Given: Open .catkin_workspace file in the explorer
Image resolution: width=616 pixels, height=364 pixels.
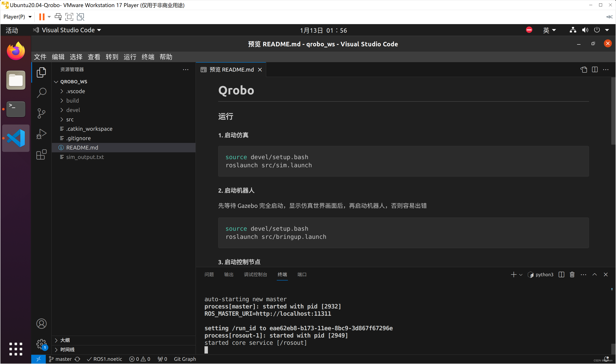Looking at the screenshot, I should click(x=124, y=129).
